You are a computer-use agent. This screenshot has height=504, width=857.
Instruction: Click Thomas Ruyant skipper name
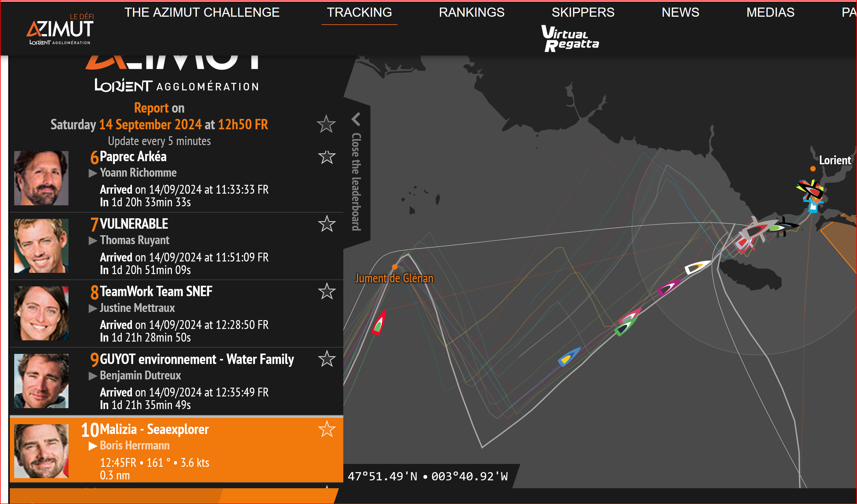[x=134, y=240]
